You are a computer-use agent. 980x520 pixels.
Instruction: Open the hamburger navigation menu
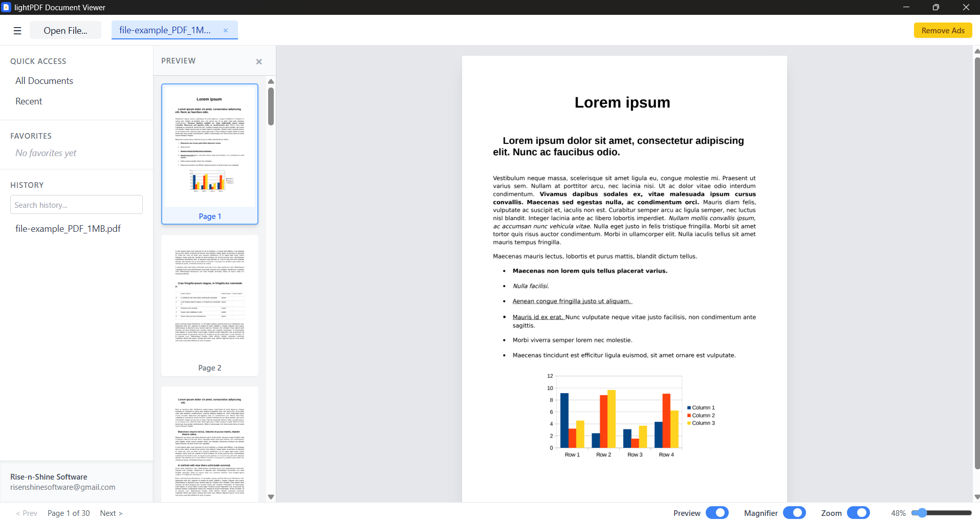tap(17, 30)
